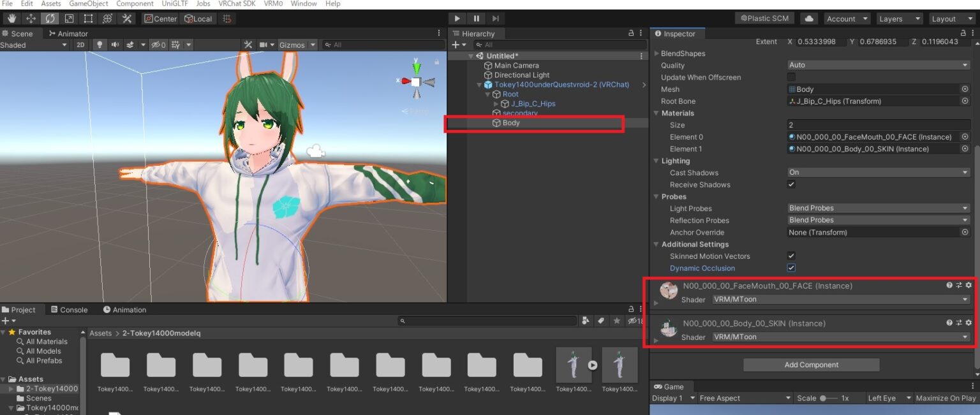The height and width of the screenshot is (415, 980).
Task: Select the Rotate tool
Action: coord(49,18)
